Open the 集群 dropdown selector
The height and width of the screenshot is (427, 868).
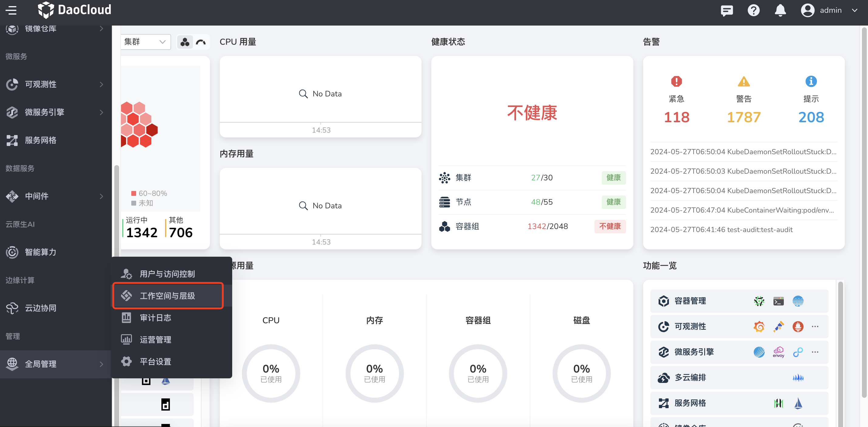pos(145,42)
